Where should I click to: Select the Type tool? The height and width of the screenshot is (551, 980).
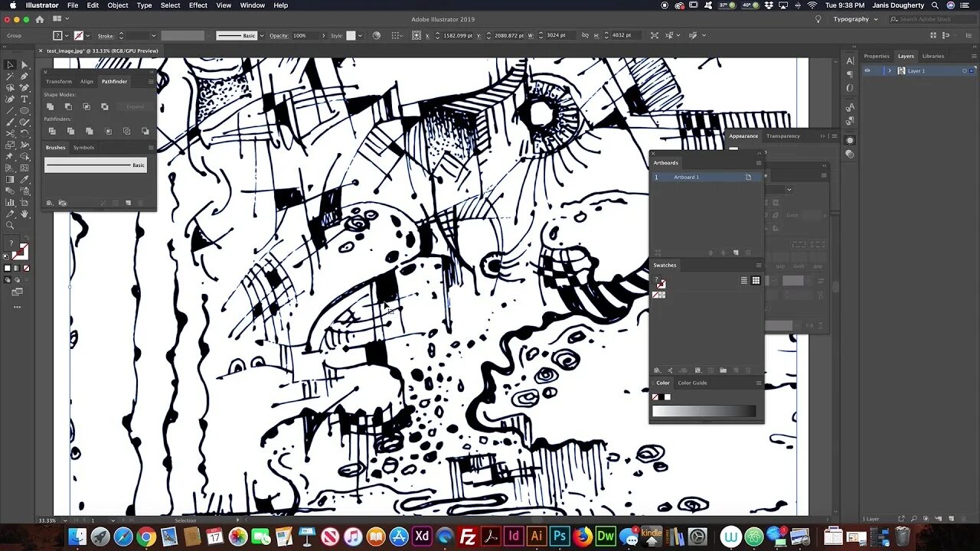coord(24,99)
